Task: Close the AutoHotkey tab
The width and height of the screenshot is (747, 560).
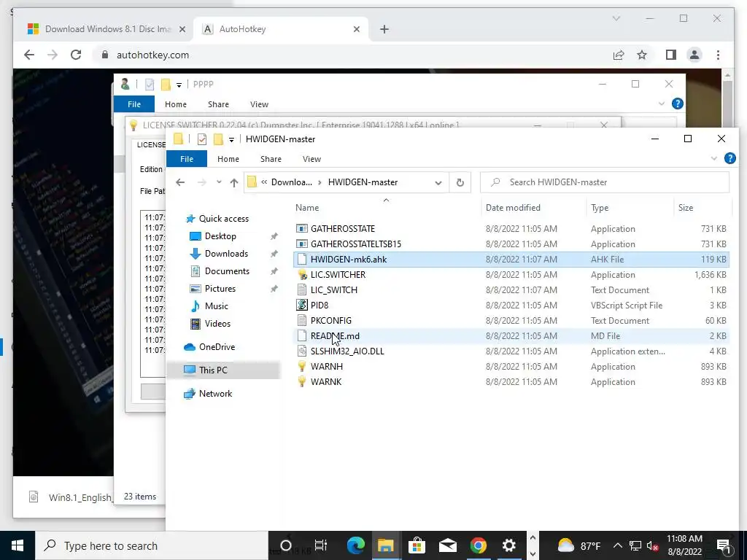Action: click(x=356, y=29)
